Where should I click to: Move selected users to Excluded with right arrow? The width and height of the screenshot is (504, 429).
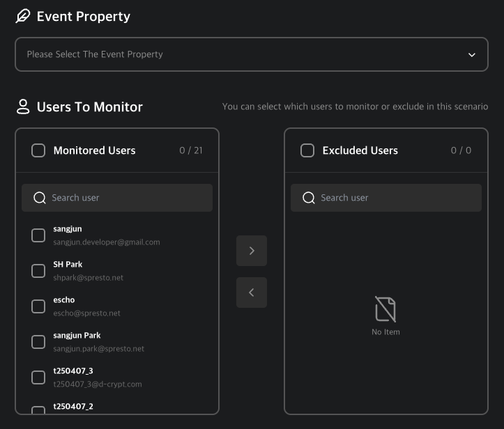point(252,251)
